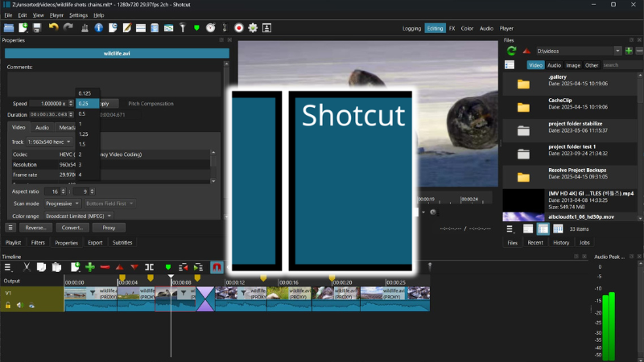Click the timeline marker near 00:00:20
The width and height of the screenshot is (644, 362).
pyautogui.click(x=332, y=278)
